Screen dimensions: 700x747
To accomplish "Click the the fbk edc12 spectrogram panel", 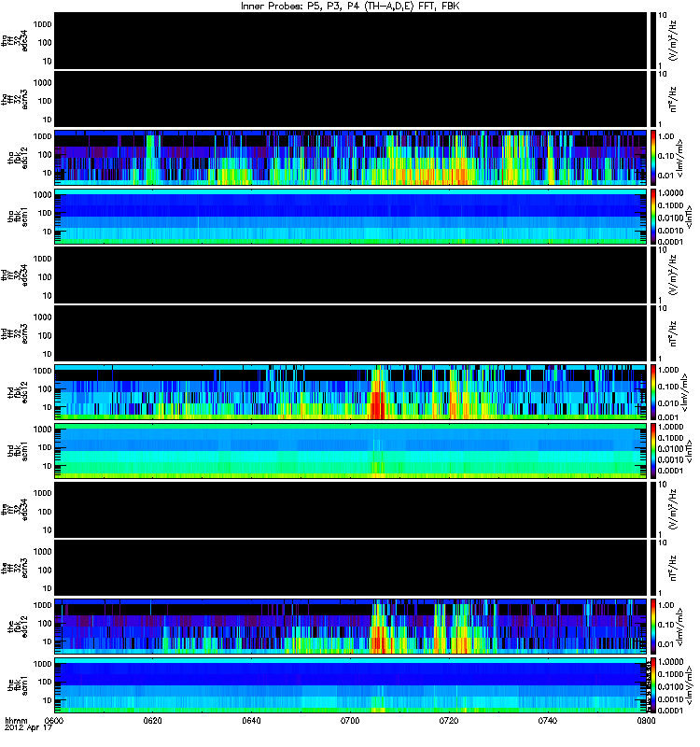I will pyautogui.click(x=351, y=627).
